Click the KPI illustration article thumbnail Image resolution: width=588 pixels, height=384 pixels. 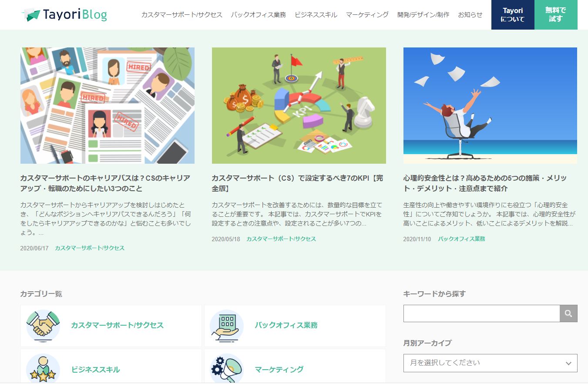click(299, 105)
